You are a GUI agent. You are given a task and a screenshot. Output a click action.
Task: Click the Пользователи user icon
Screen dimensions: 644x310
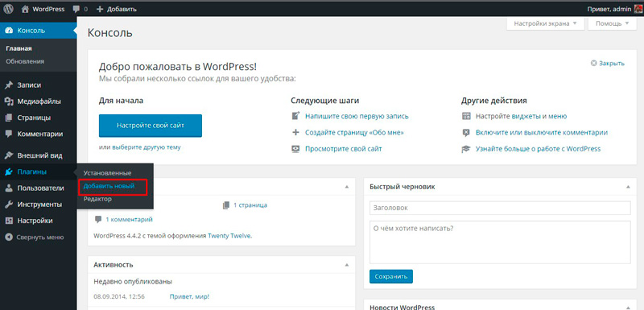pos(9,188)
